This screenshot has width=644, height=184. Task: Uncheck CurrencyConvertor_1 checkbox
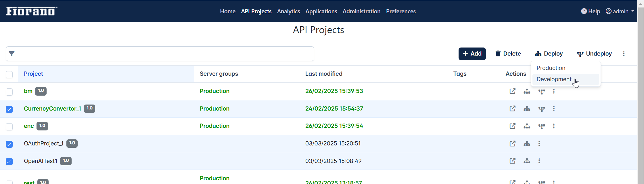(x=9, y=109)
